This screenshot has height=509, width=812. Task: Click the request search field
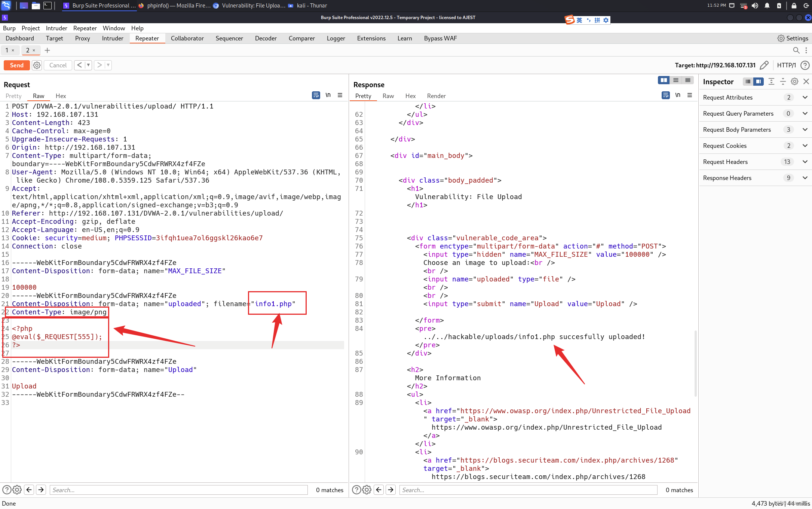(179, 490)
